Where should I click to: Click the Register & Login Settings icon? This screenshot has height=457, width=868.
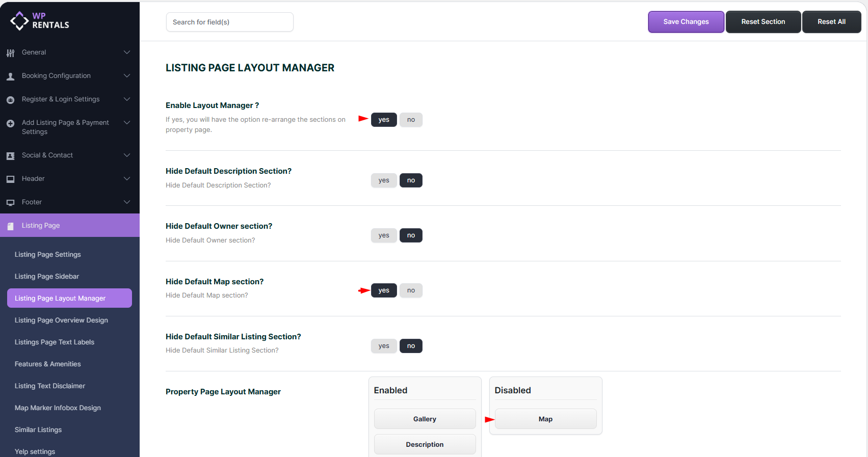[x=10, y=100]
